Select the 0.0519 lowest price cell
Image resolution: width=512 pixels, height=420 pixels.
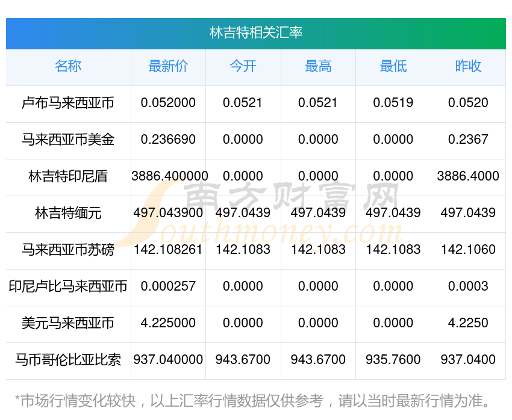pos(393,103)
